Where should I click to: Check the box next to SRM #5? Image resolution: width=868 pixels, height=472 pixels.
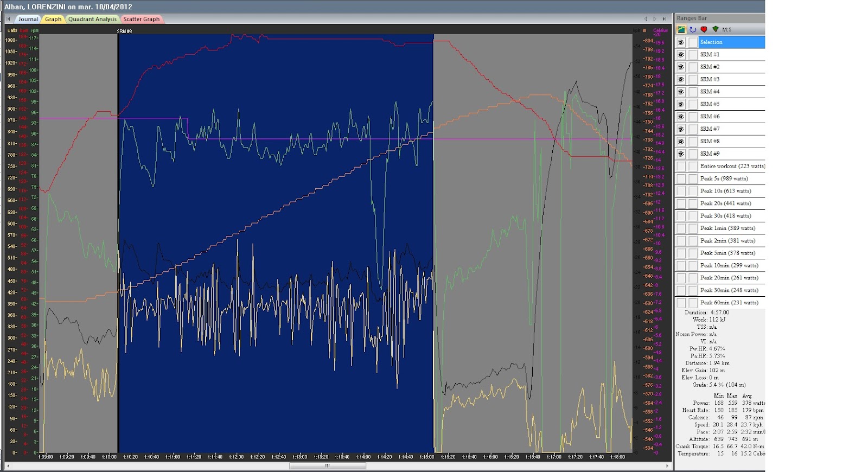pyautogui.click(x=693, y=104)
